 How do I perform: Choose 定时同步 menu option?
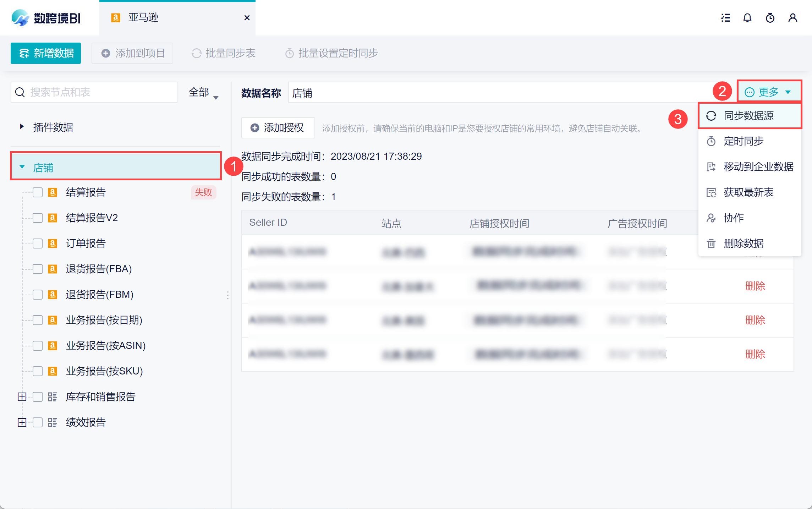pos(744,141)
